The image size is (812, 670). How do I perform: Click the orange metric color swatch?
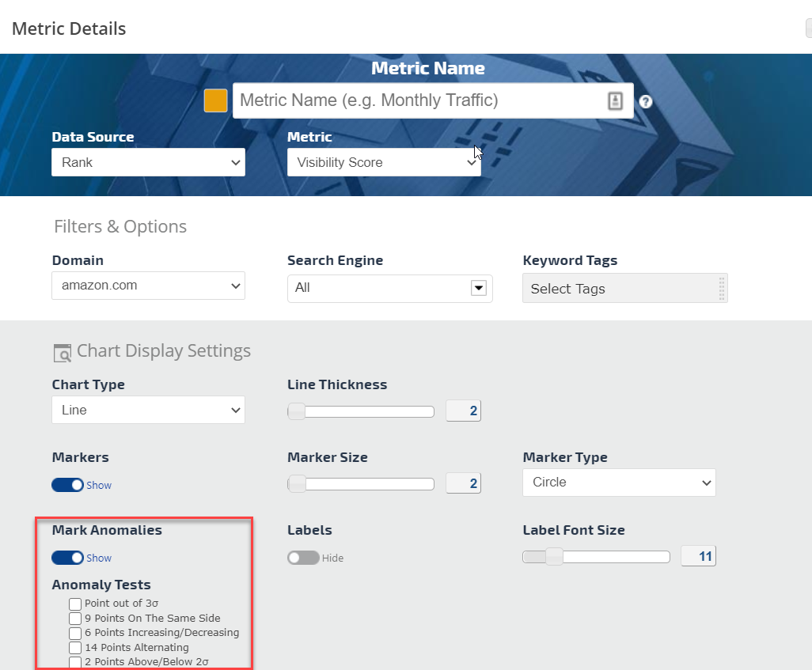tap(215, 100)
